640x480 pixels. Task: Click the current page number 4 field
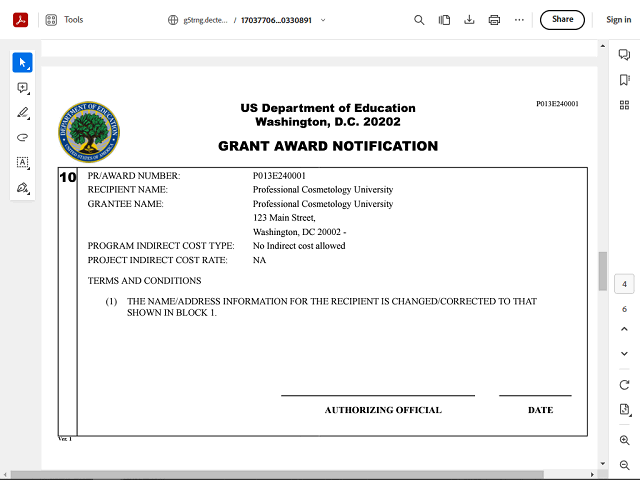pyautogui.click(x=624, y=284)
